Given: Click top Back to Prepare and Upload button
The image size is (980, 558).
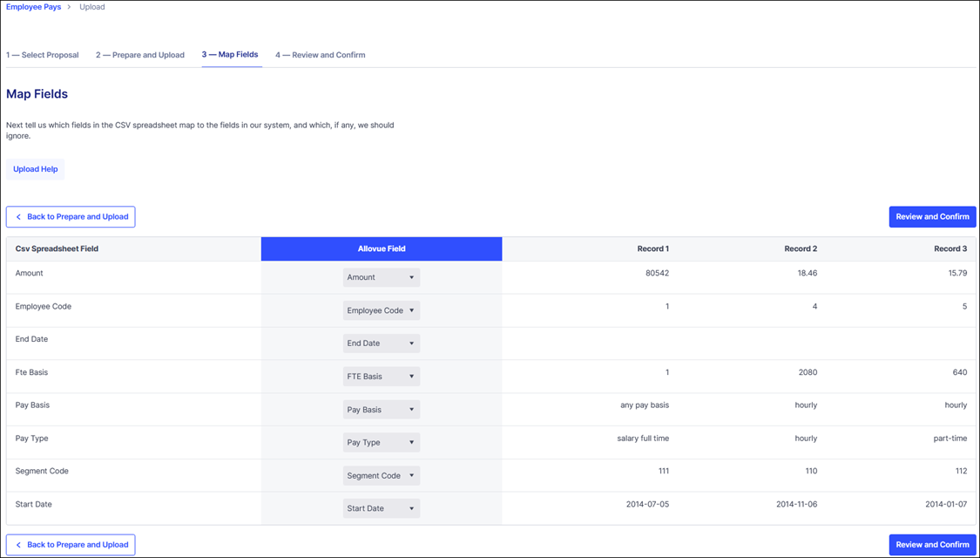Looking at the screenshot, I should (x=71, y=217).
